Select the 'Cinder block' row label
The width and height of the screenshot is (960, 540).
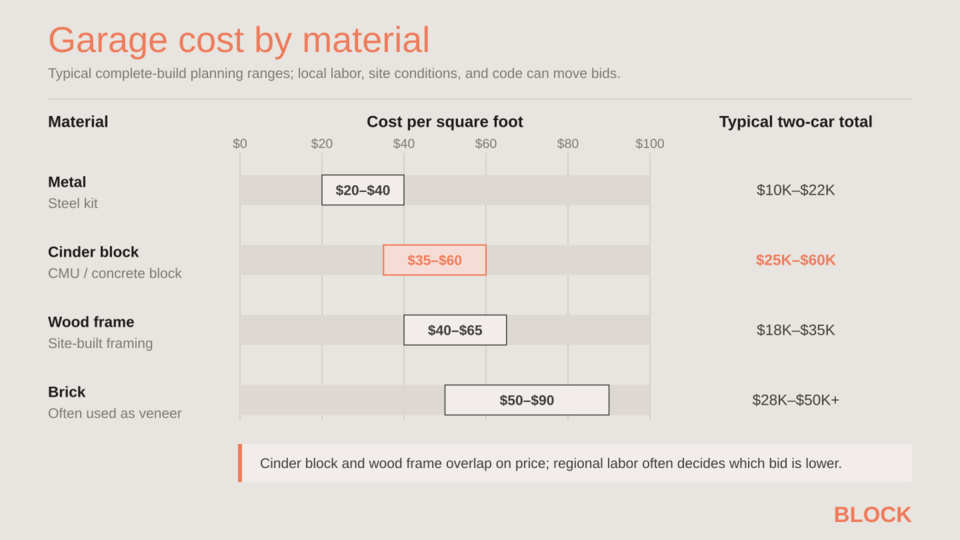(x=93, y=252)
